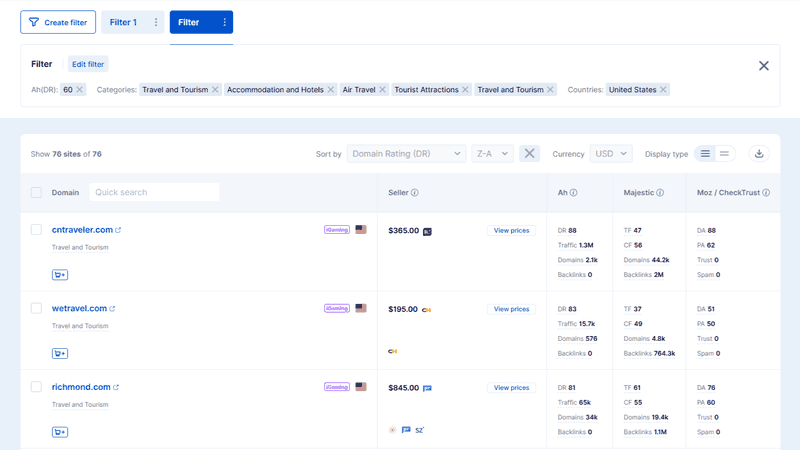Remove Air Travel category tag

click(384, 90)
